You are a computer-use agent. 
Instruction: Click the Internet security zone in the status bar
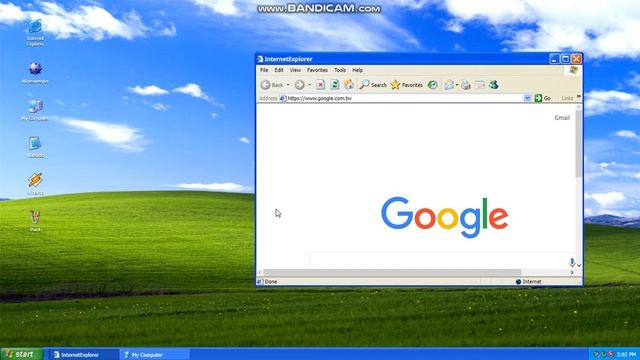click(x=529, y=282)
